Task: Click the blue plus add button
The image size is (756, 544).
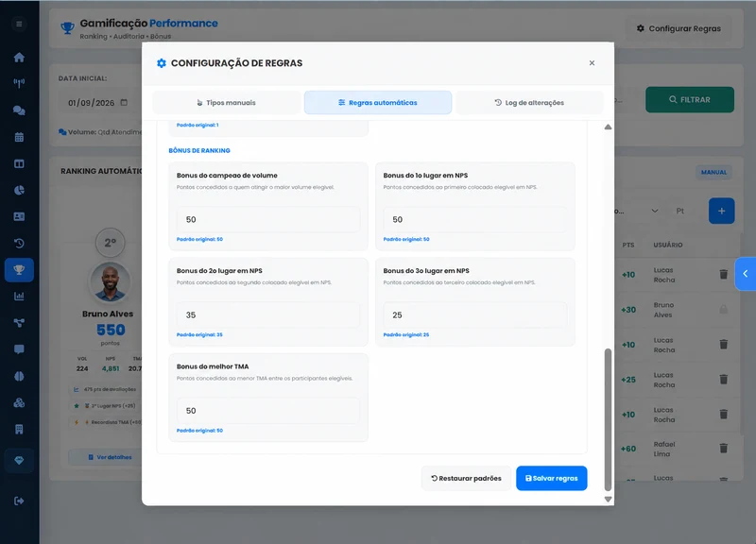Action: [721, 211]
